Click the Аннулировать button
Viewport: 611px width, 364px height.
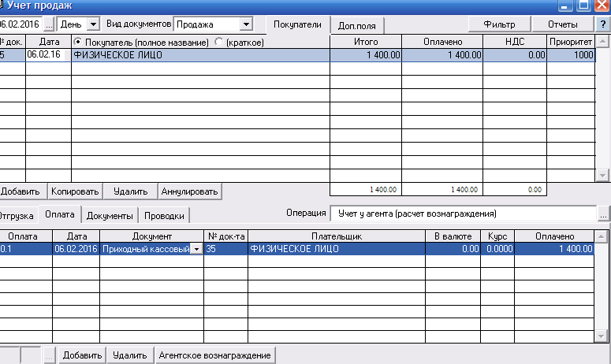pos(190,191)
